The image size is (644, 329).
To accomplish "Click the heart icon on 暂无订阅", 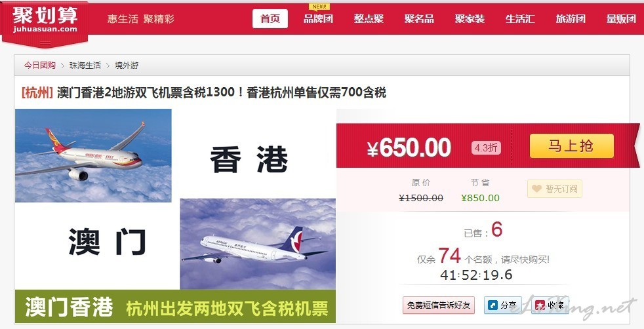I will 536,189.
